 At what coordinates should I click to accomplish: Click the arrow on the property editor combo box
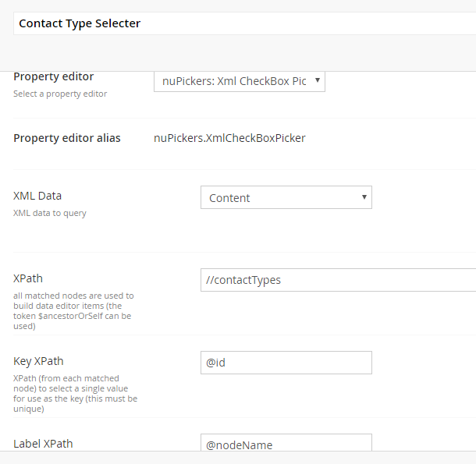(317, 80)
